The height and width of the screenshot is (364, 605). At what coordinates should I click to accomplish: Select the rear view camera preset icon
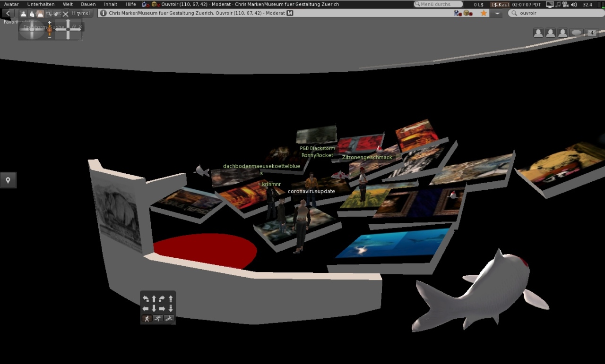click(40, 14)
